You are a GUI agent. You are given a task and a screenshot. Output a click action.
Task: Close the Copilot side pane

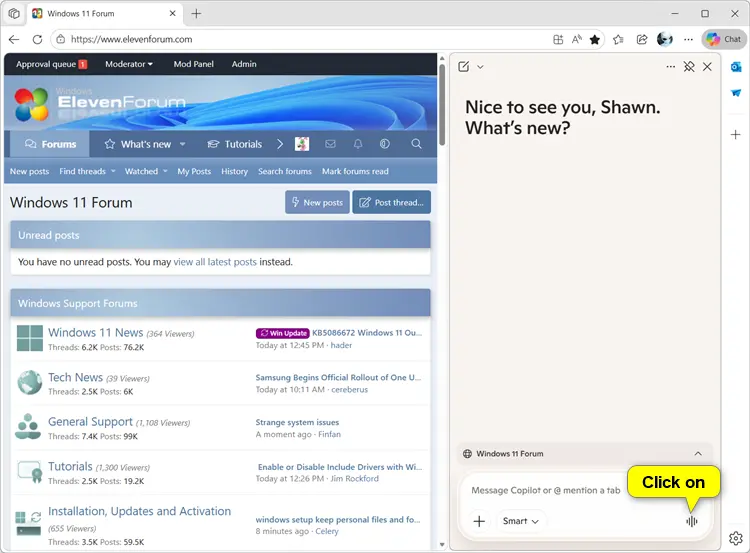707,66
